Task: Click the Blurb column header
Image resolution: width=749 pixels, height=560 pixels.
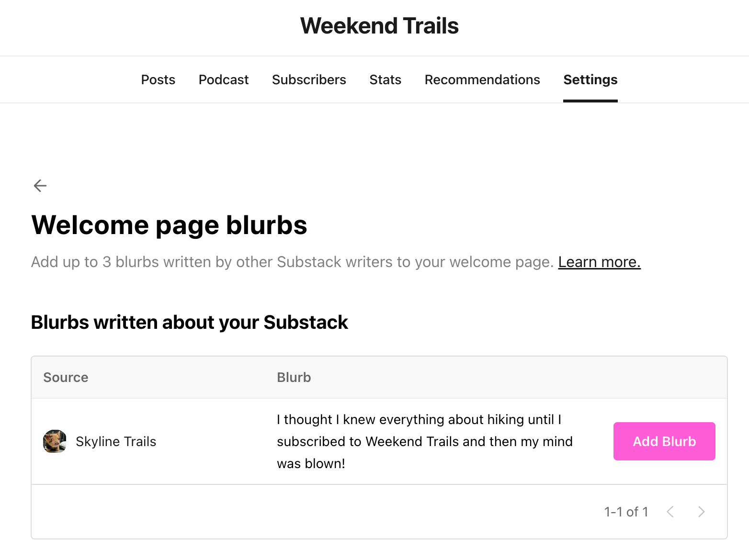Action: click(x=294, y=377)
